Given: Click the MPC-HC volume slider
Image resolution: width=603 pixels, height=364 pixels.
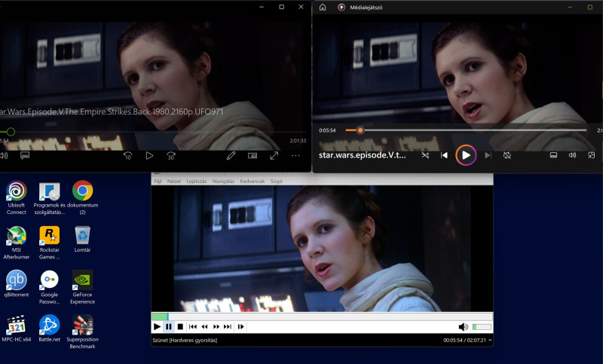Looking at the screenshot, I should pos(482,327).
